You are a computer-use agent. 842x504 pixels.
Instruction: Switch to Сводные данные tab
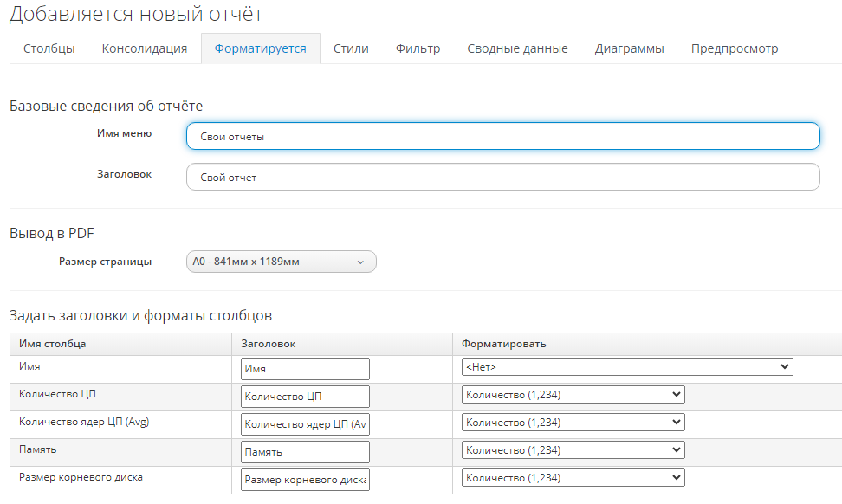[517, 48]
